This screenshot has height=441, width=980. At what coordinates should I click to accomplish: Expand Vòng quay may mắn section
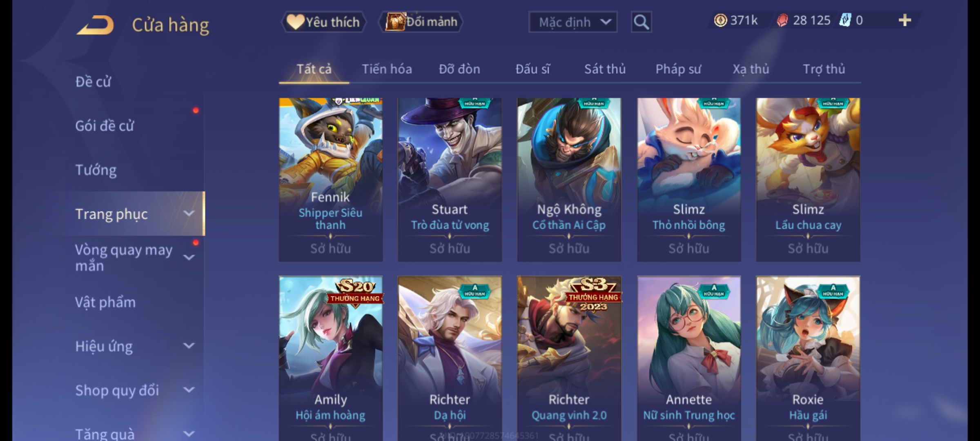click(x=189, y=257)
